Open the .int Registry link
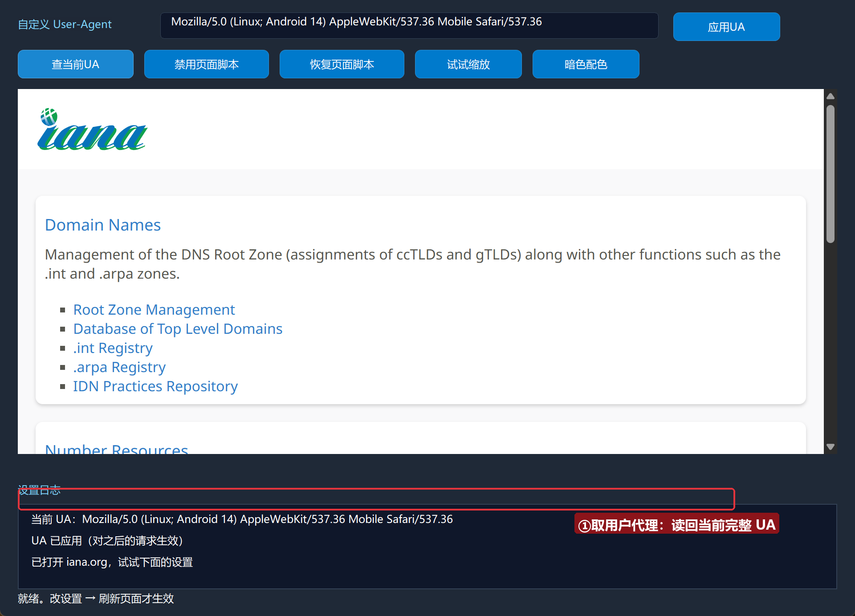Screen dimensions: 855x616 click(x=113, y=348)
